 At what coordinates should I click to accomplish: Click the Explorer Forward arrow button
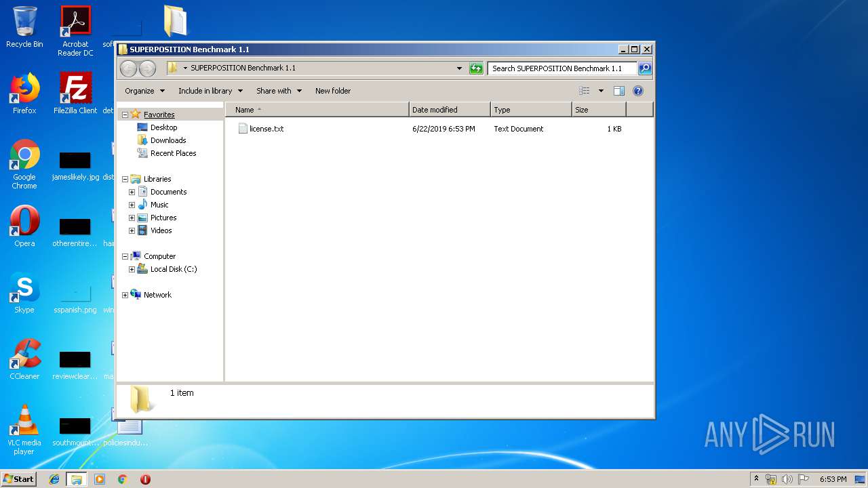click(x=147, y=68)
